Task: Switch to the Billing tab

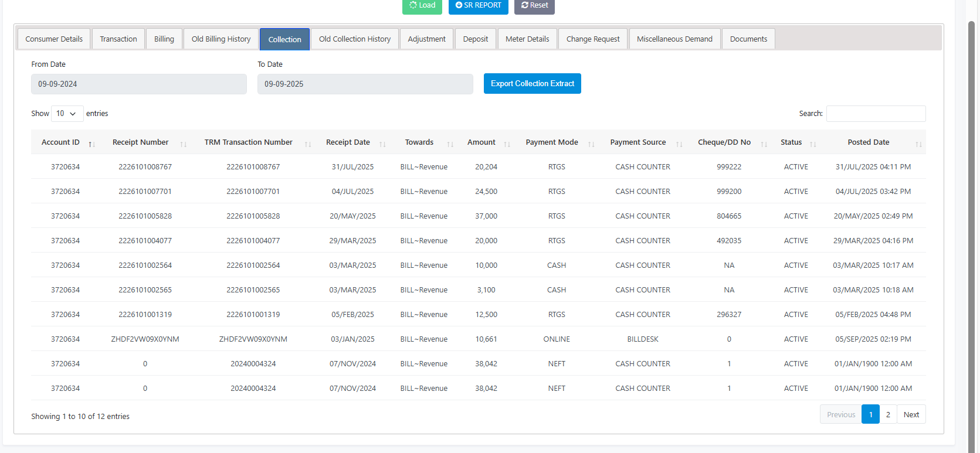Action: pyautogui.click(x=164, y=39)
